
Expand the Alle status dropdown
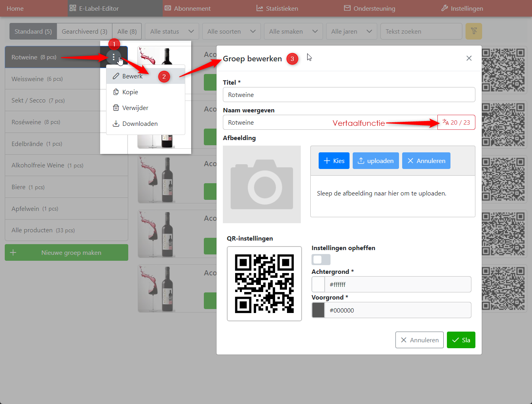pos(172,32)
